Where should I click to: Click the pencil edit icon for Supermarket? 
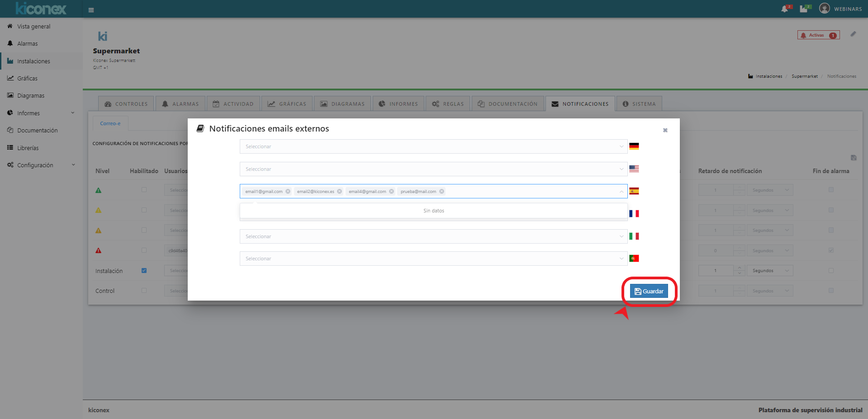point(853,34)
